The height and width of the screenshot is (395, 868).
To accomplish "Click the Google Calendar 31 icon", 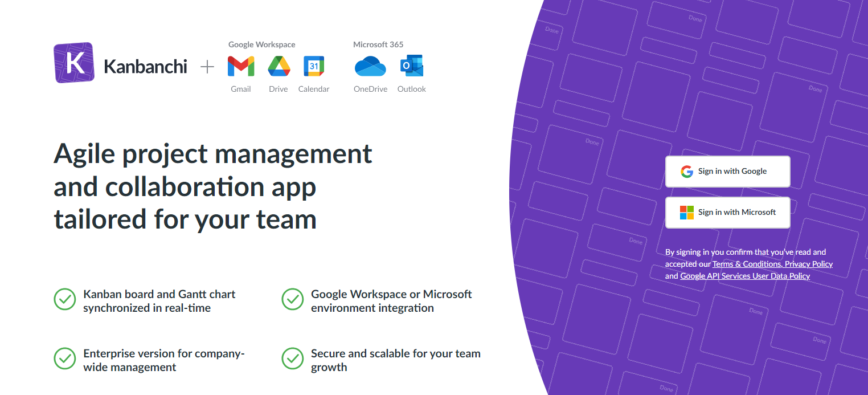I will click(314, 67).
